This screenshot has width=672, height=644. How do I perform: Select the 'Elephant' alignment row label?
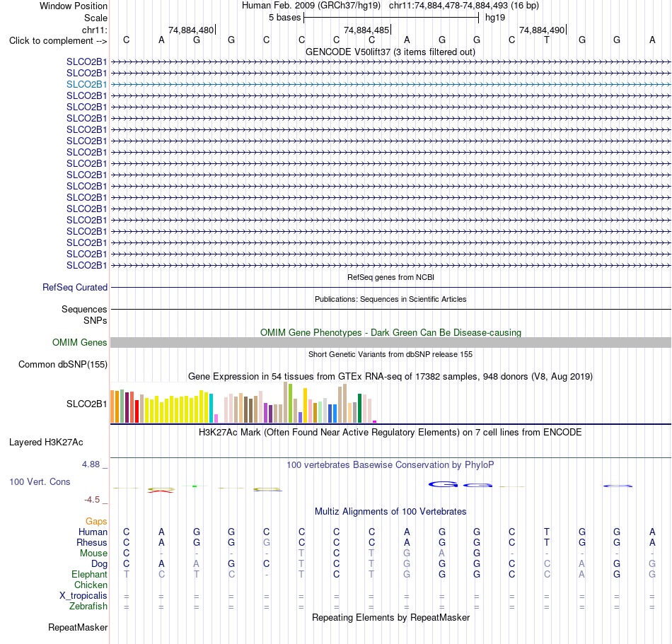point(89,574)
